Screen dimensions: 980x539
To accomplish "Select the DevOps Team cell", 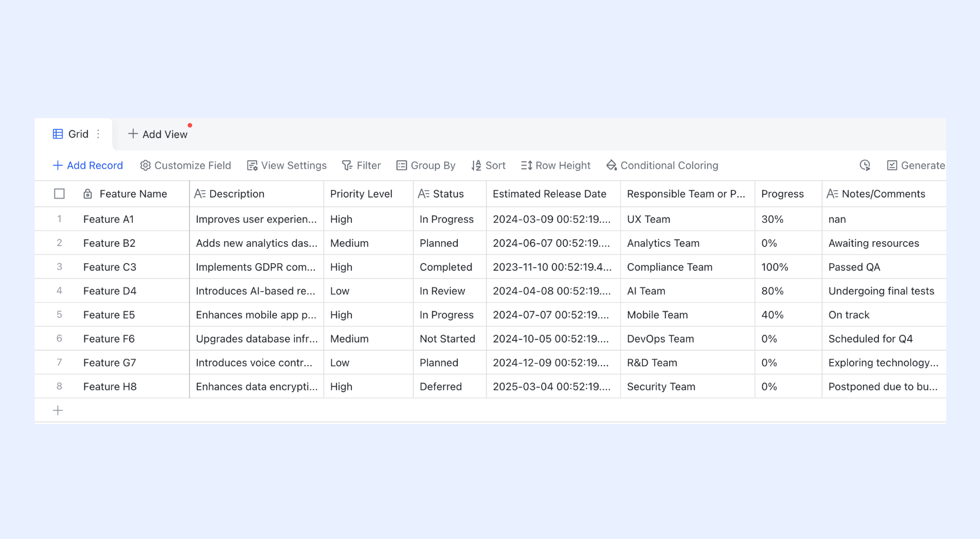I will click(688, 339).
